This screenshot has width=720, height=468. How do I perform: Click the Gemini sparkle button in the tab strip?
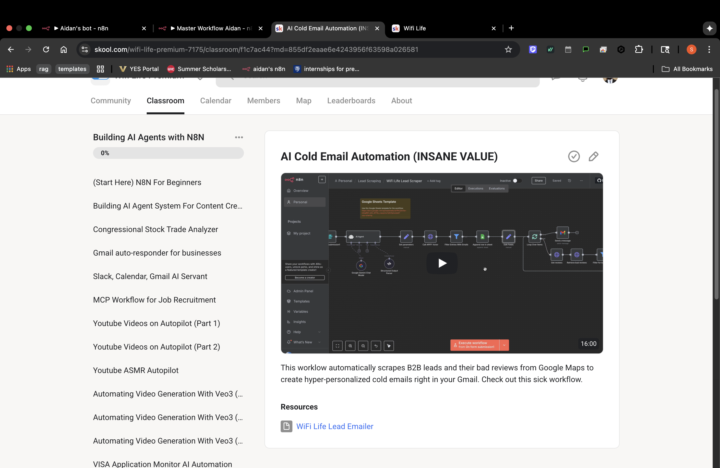point(709,28)
